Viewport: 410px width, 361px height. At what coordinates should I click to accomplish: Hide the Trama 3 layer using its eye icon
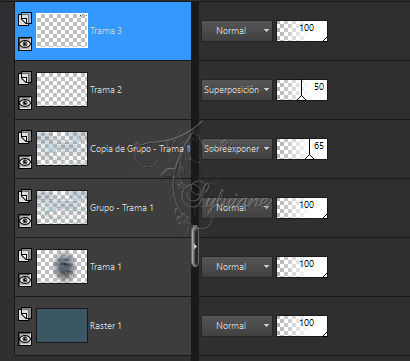pyautogui.click(x=25, y=44)
